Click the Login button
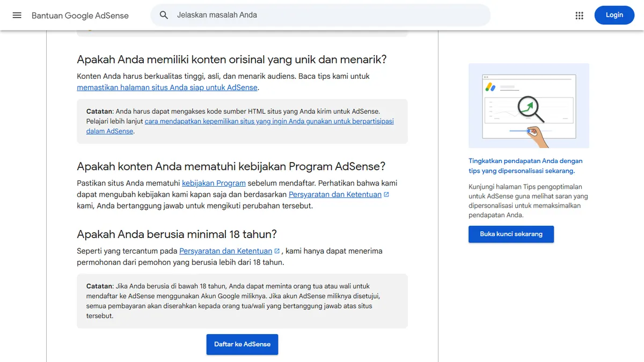 614,15
